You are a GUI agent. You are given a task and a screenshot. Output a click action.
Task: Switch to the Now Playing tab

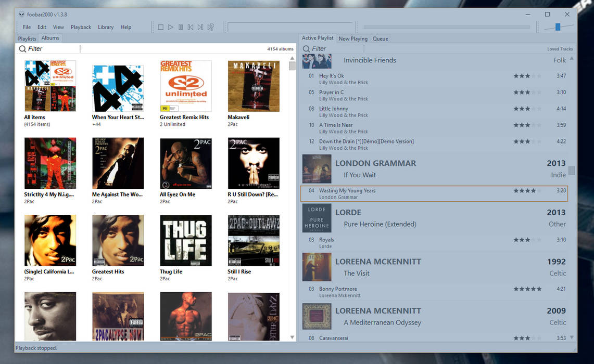pos(353,38)
